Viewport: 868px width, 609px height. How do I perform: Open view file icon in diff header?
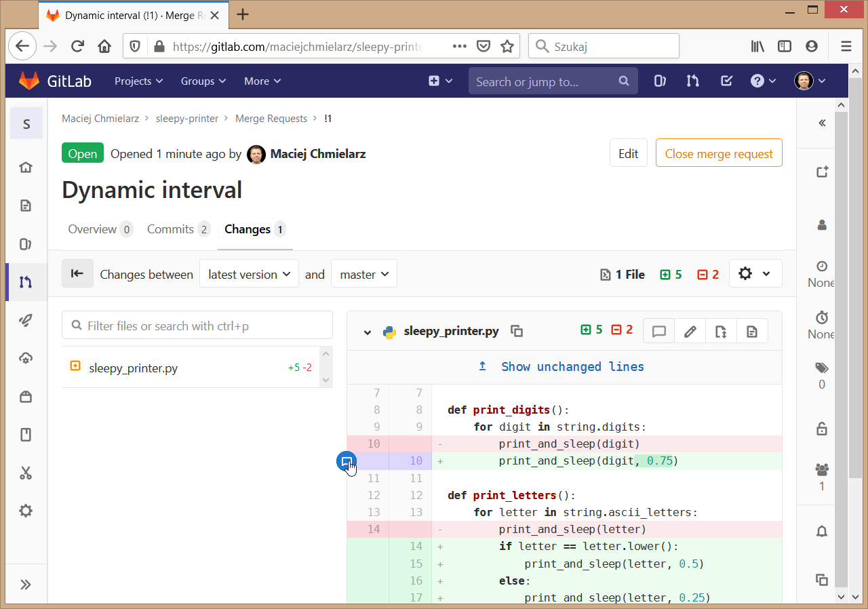751,331
